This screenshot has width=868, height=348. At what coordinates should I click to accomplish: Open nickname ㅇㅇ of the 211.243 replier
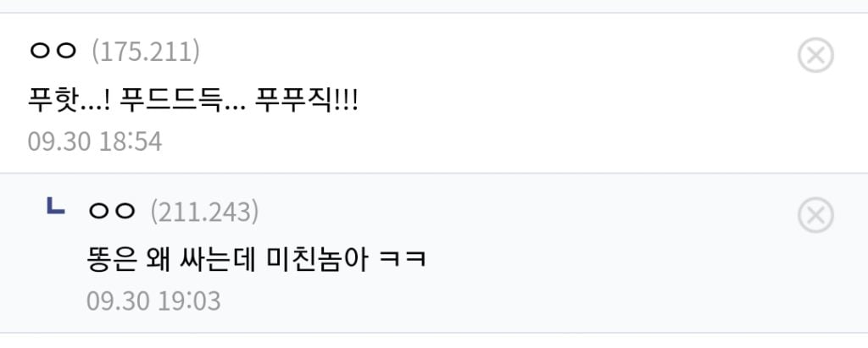[x=112, y=212]
